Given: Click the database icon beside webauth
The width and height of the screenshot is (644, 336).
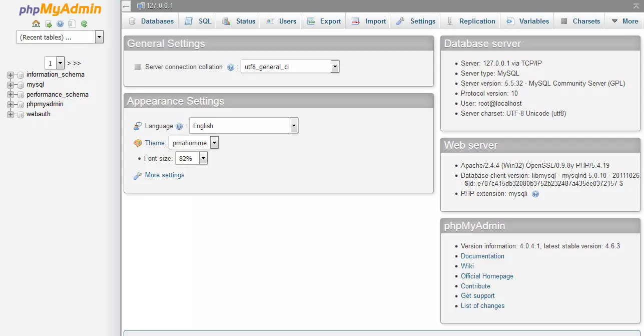Looking at the screenshot, I should [21, 115].
